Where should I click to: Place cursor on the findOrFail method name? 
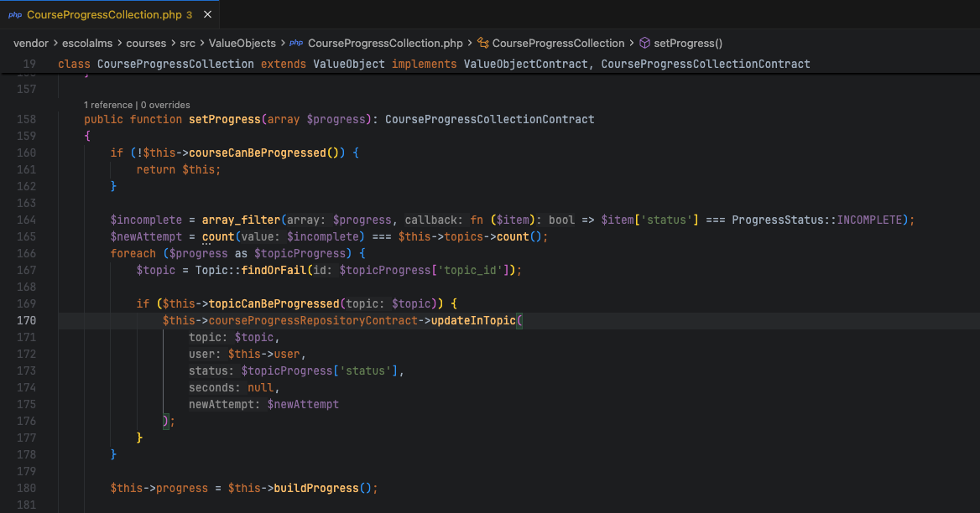(x=271, y=270)
